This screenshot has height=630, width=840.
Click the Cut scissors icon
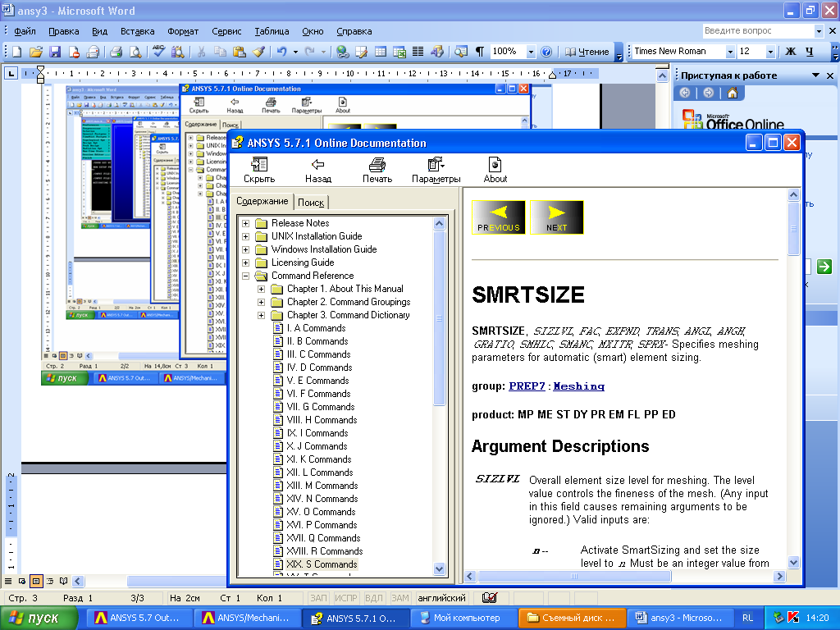201,52
